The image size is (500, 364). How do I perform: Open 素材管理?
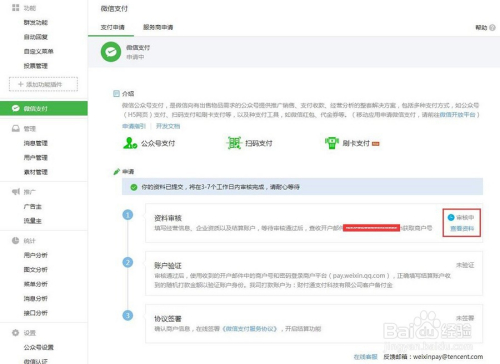36,172
